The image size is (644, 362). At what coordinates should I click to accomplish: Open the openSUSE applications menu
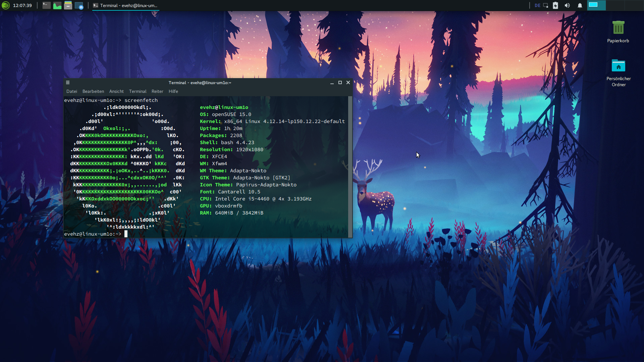click(6, 5)
